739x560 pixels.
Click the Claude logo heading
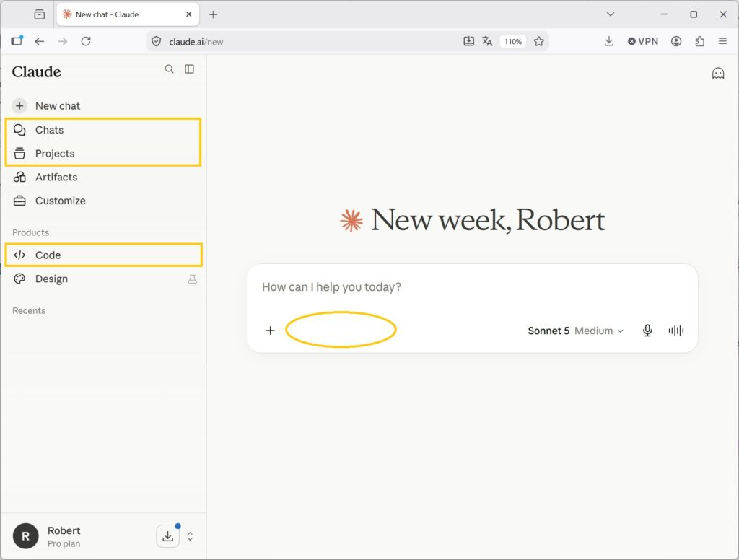click(x=36, y=71)
